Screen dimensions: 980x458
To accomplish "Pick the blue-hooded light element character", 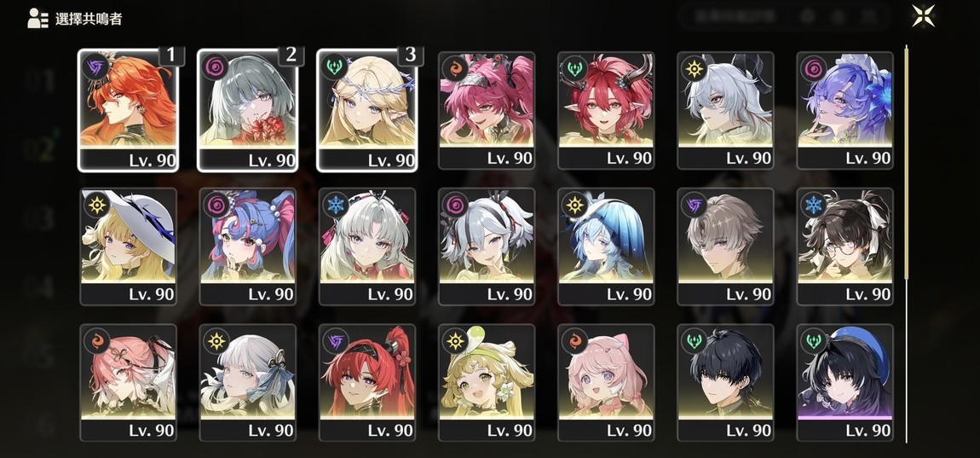I will pos(606,246).
